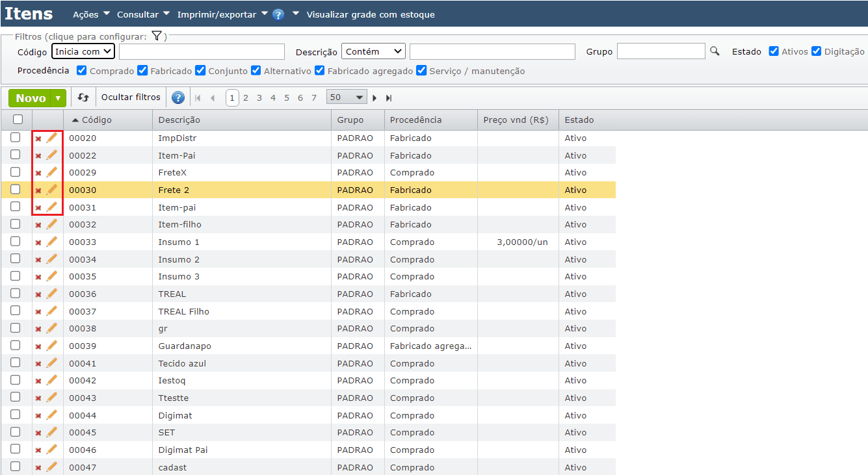
Task: Go to next page arrow icon
Action: tap(375, 98)
